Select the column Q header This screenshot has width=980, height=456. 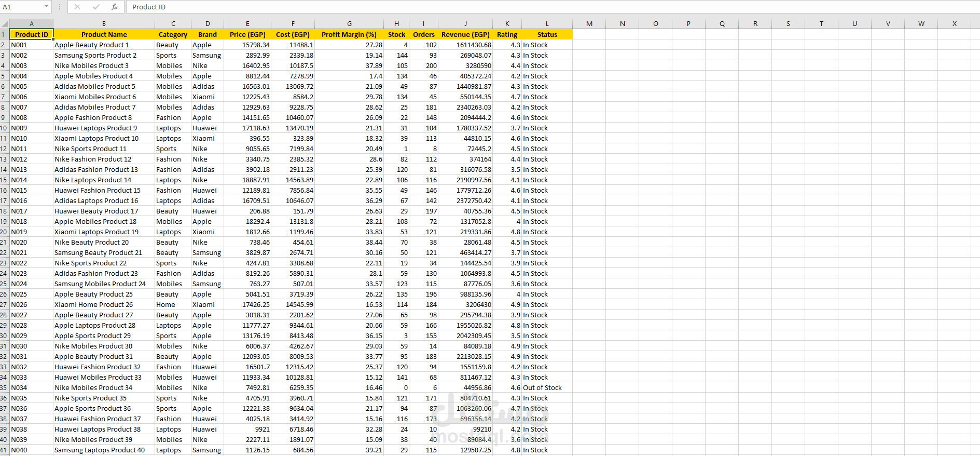[722, 23]
